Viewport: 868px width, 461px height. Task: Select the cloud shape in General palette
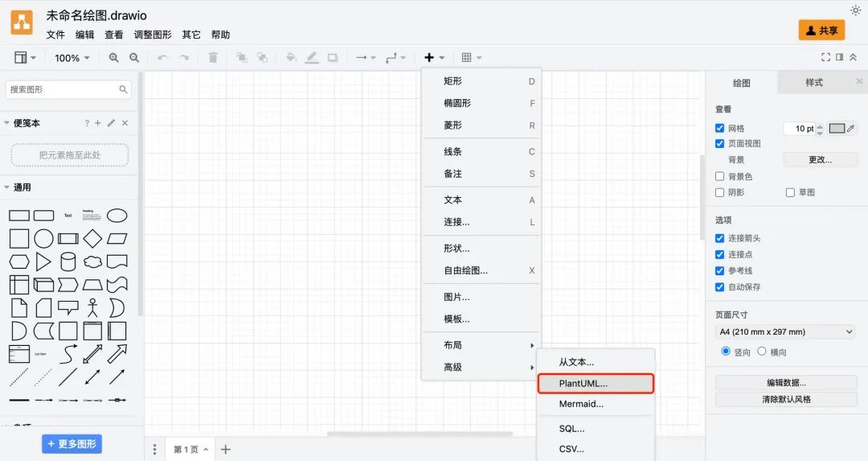click(92, 261)
